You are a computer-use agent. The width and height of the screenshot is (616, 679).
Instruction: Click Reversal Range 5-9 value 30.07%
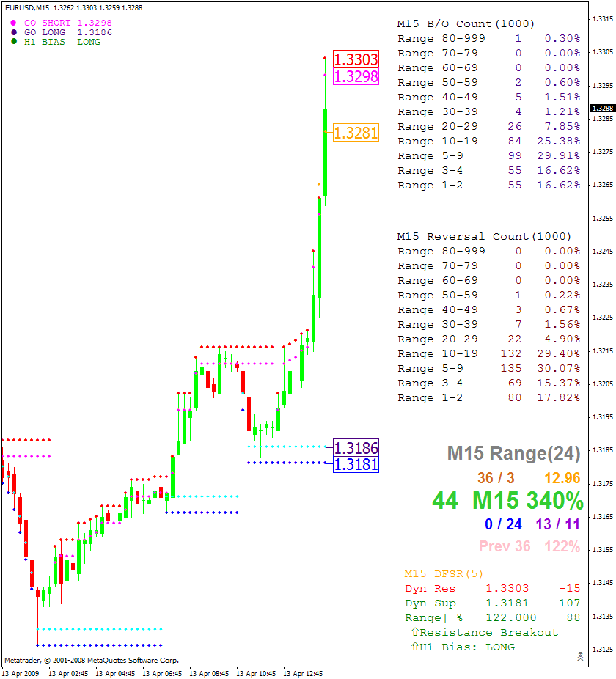tap(558, 369)
